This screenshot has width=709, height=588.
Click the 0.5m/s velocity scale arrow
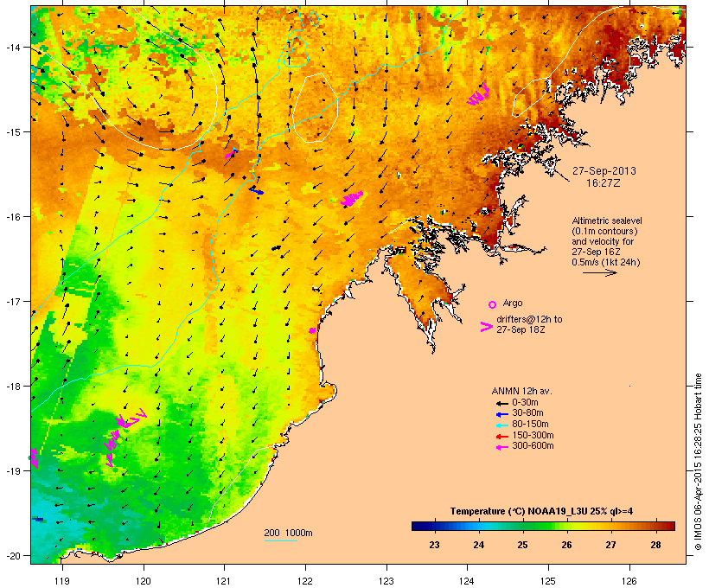click(599, 272)
